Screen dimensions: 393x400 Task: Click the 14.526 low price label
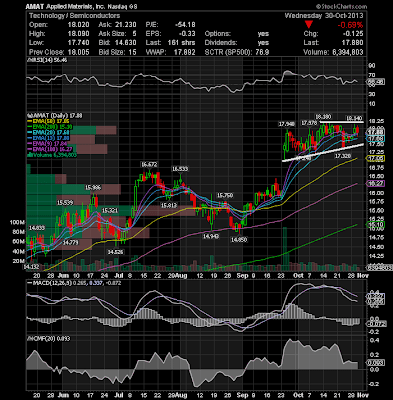click(x=115, y=252)
